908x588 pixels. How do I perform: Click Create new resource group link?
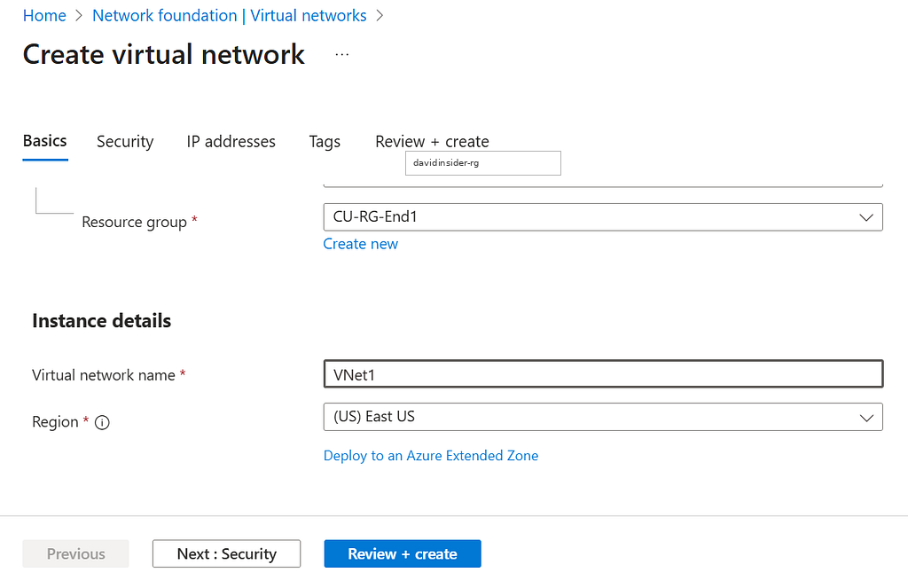361,244
